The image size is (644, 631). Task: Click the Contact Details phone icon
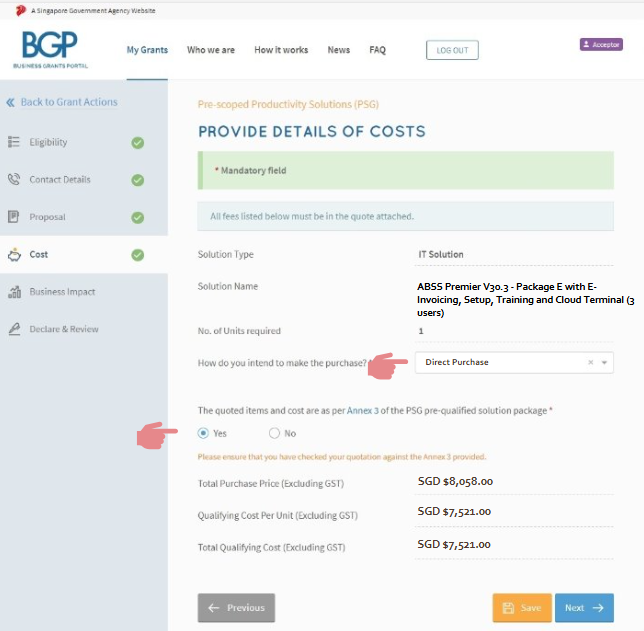(14, 180)
